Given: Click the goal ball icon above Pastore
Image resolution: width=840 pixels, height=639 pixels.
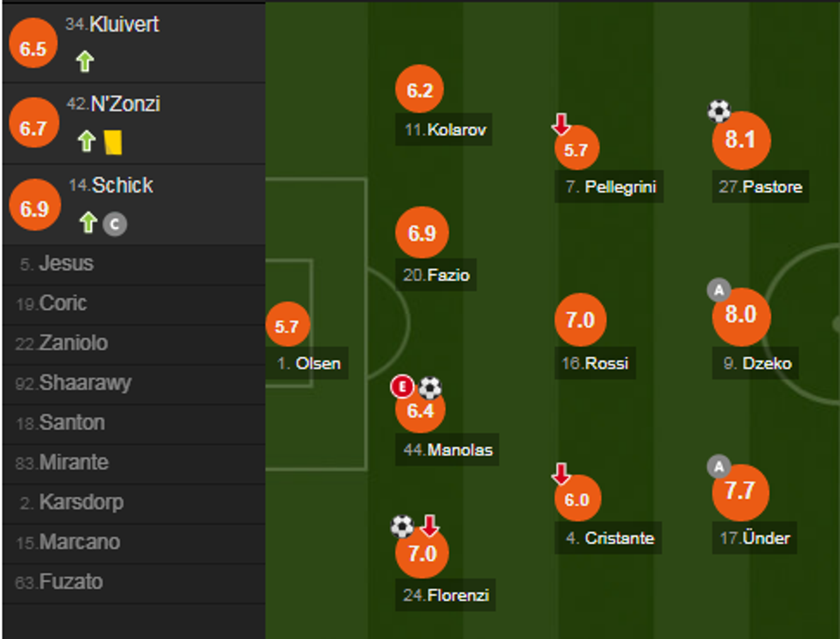Looking at the screenshot, I should coord(718,110).
